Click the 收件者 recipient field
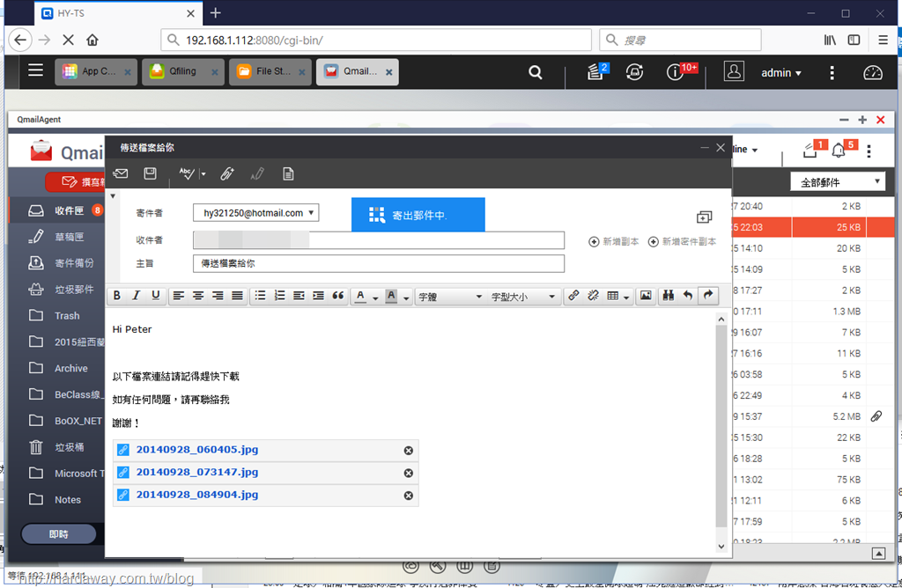This screenshot has height=588, width=902. 379,239
